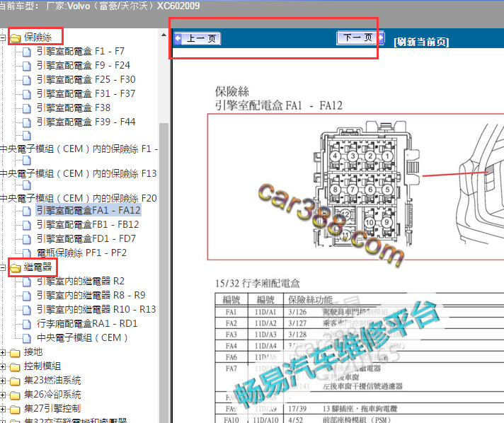Click document icon beside F38
This screenshot has width=504, height=423.
point(27,108)
